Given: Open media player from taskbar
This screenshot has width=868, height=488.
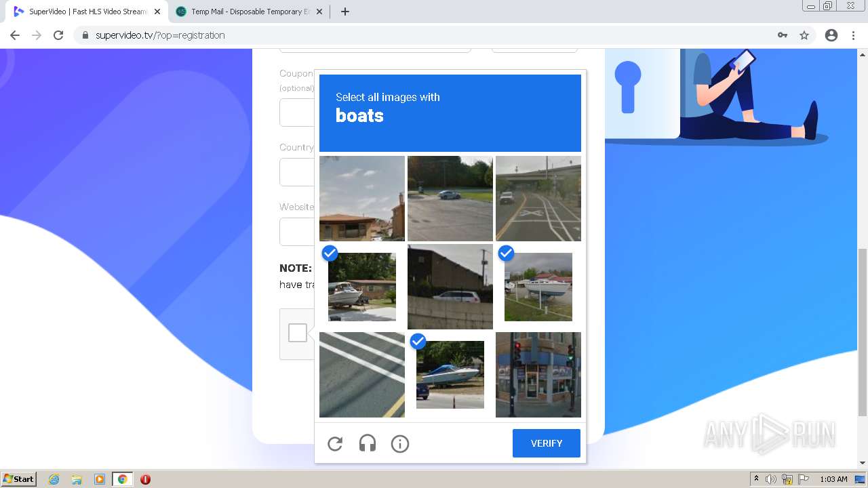Looking at the screenshot, I should point(100,479).
